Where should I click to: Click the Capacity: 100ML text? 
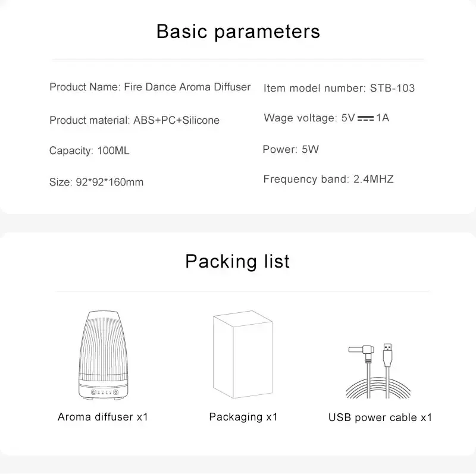[x=89, y=151]
